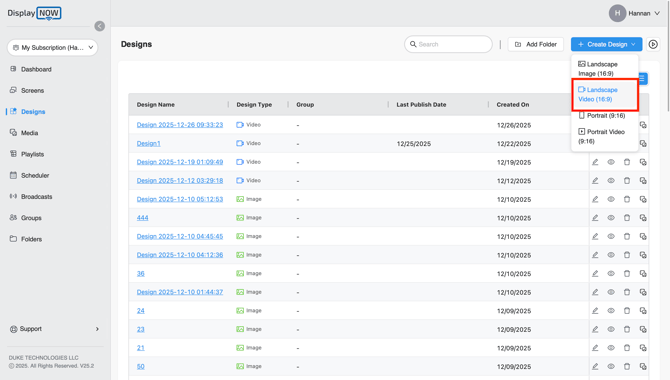Duplicate the 444 design
670x380 pixels.
tap(643, 218)
